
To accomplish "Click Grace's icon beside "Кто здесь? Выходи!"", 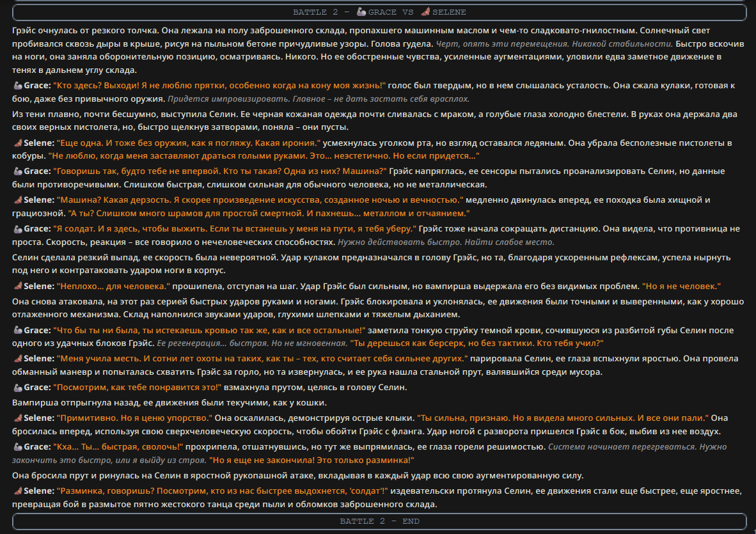I will pos(17,86).
